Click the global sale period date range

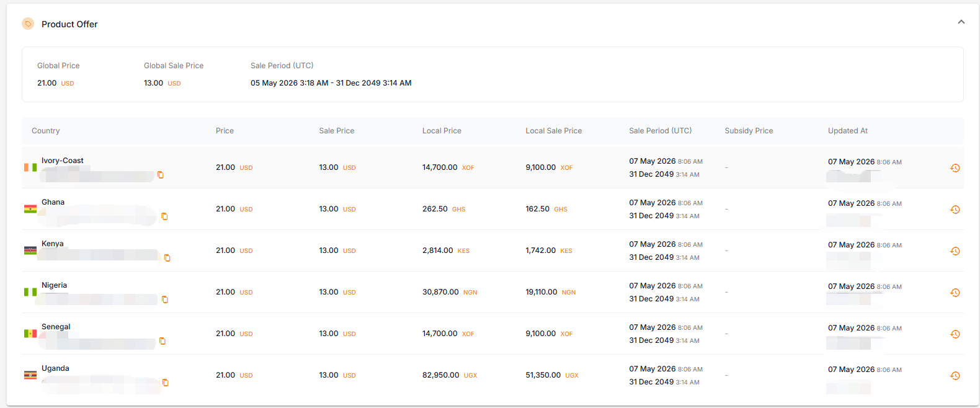click(331, 83)
